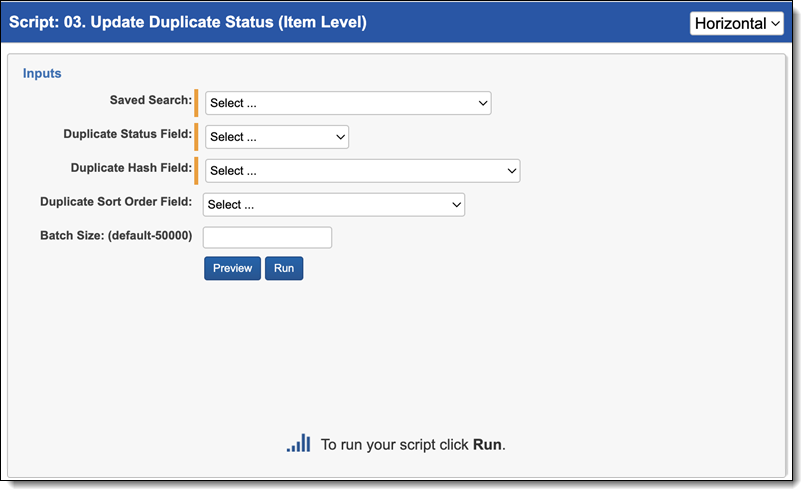Image resolution: width=801 pixels, height=489 pixels.
Task: Expand the Saved Search dropdown
Action: point(348,103)
